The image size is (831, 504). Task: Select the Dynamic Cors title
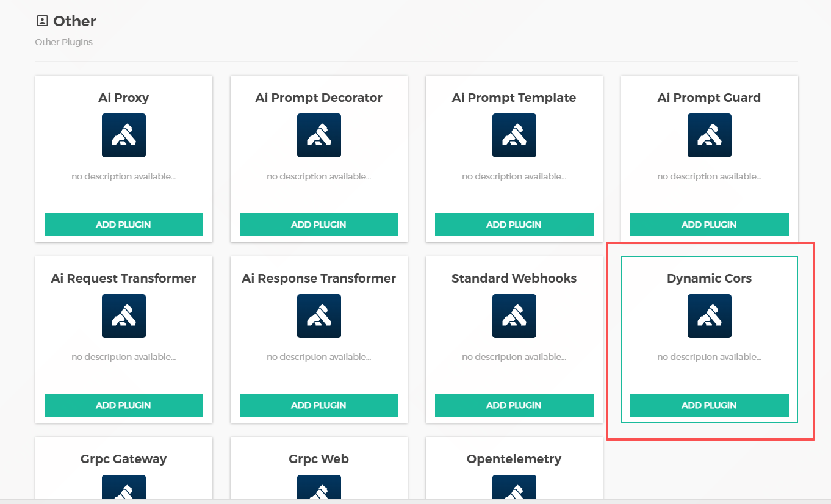710,278
